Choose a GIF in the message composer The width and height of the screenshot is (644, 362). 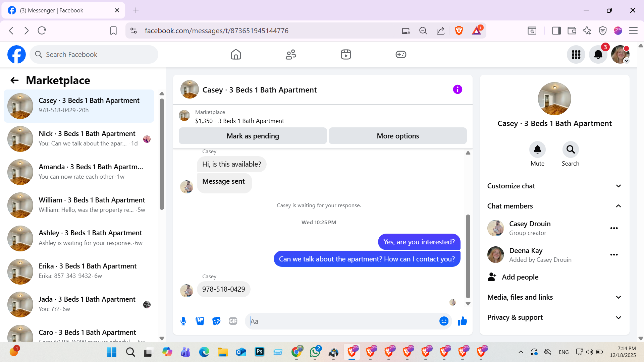tap(233, 321)
